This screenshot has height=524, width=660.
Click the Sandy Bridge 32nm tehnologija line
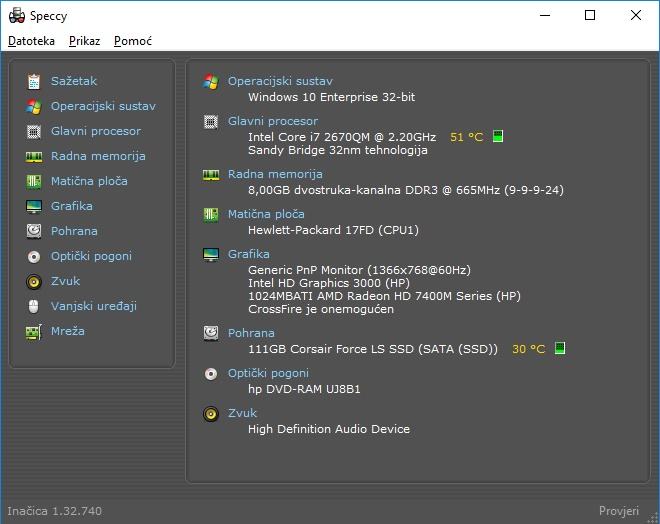338,150
